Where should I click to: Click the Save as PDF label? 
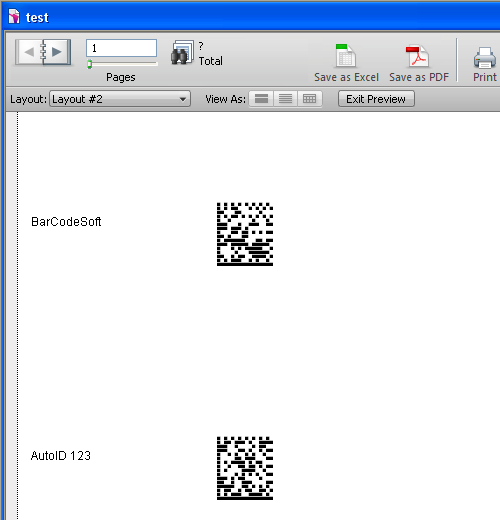[419, 77]
